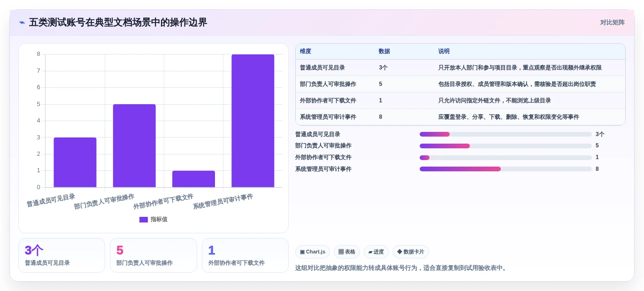Click the Chart.js tag chip
Viewport: 644px width, 291px height.
(x=313, y=252)
